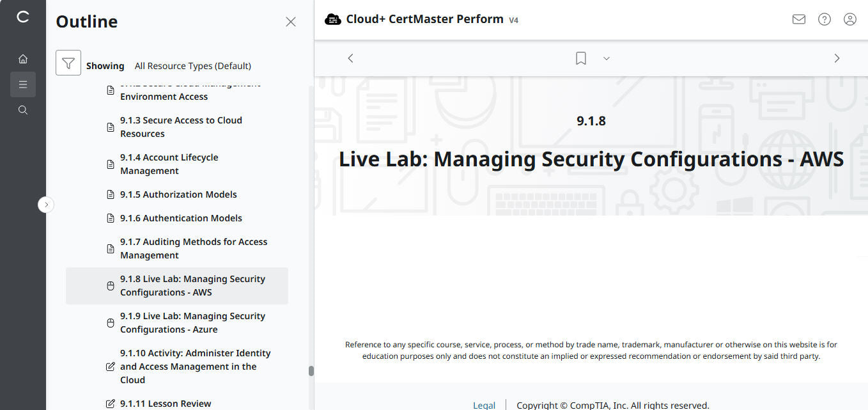Open the user account icon

pos(849,19)
